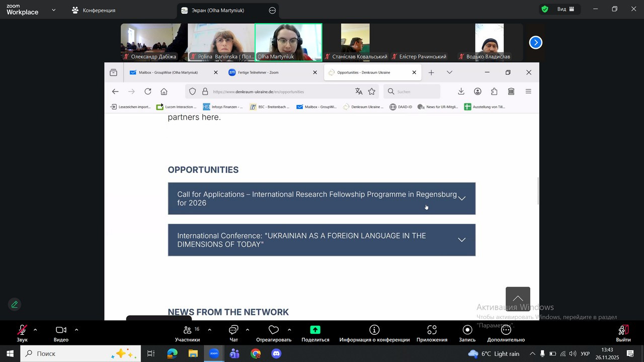The height and width of the screenshot is (362, 644).
Task: Switch to Fertige Teilnehmer - Zoom tab
Action: (x=272, y=72)
